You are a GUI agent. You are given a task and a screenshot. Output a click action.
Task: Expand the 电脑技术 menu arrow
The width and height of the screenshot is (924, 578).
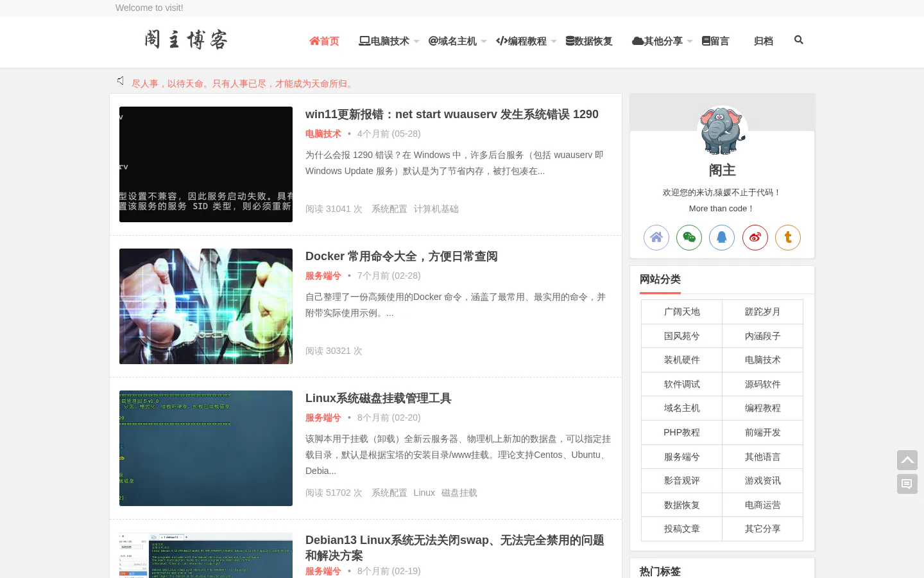pos(416,41)
